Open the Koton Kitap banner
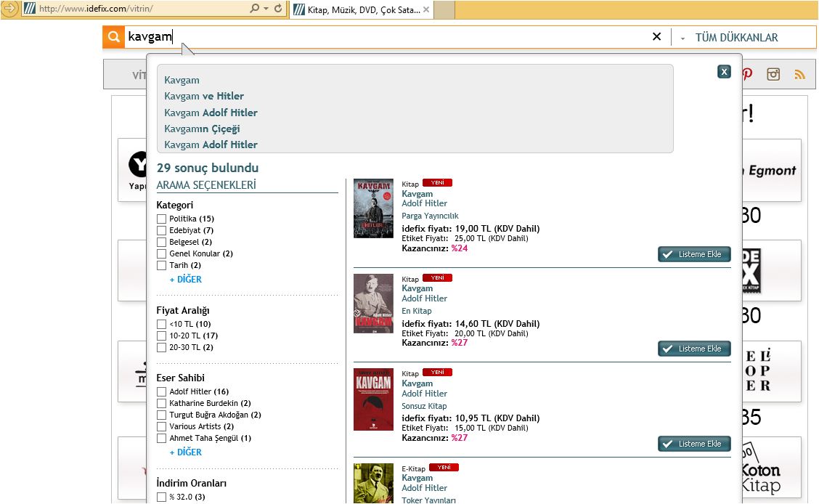 (772, 468)
